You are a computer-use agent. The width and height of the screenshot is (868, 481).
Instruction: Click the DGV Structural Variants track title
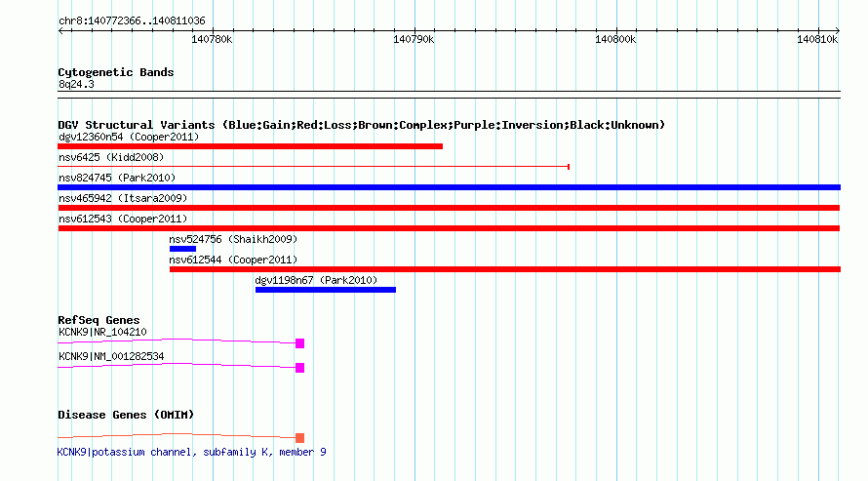pyautogui.click(x=362, y=125)
